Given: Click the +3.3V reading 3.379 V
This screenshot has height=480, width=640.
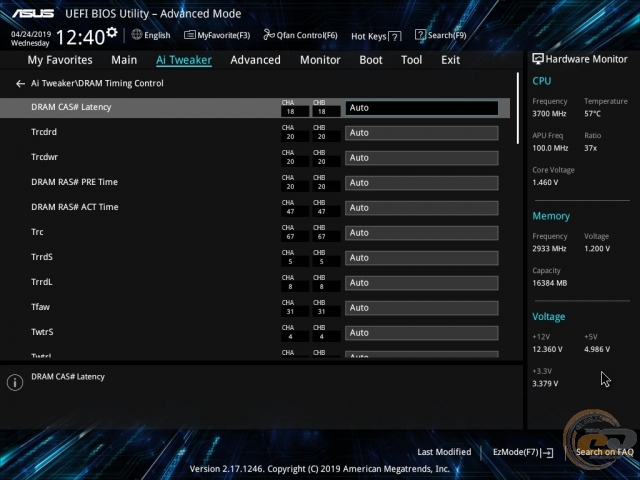Looking at the screenshot, I should (545, 384).
